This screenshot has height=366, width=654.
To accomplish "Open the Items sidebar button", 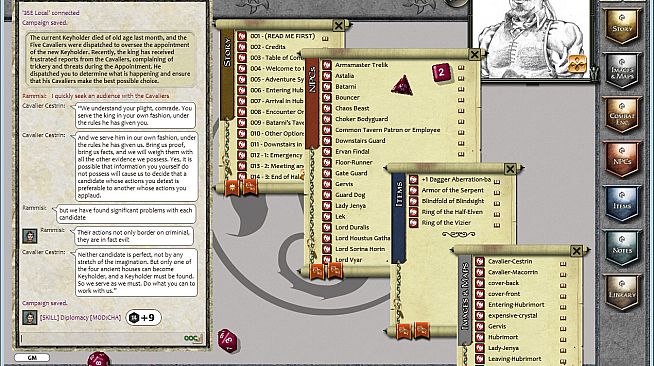I will pos(622,203).
